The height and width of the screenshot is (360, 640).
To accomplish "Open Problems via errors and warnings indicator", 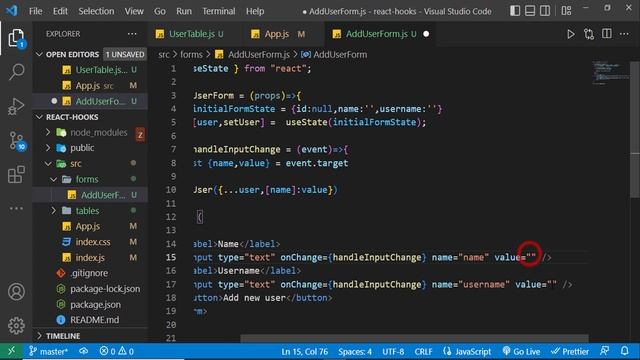I will 117,351.
